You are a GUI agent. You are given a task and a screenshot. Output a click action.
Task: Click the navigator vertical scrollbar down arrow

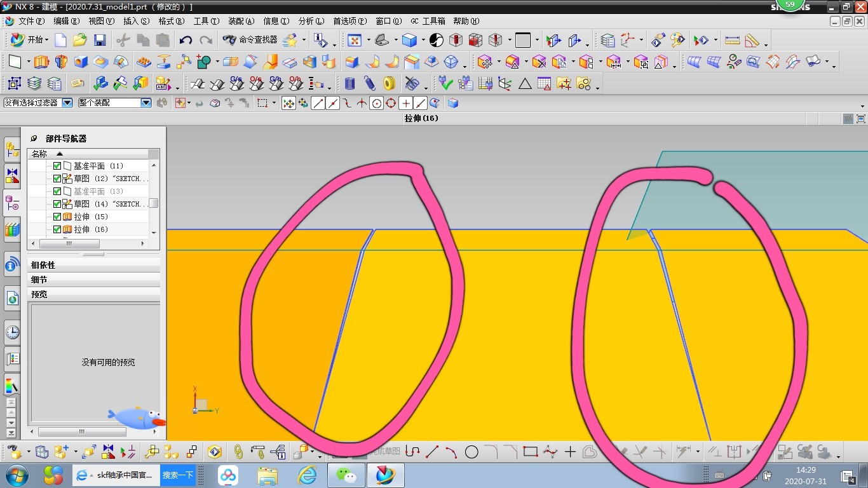[x=154, y=233]
